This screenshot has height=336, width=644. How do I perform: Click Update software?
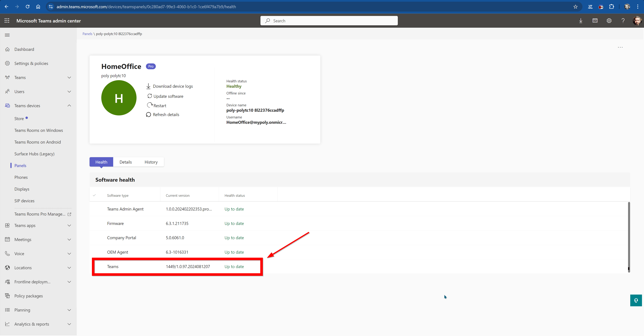165,96
